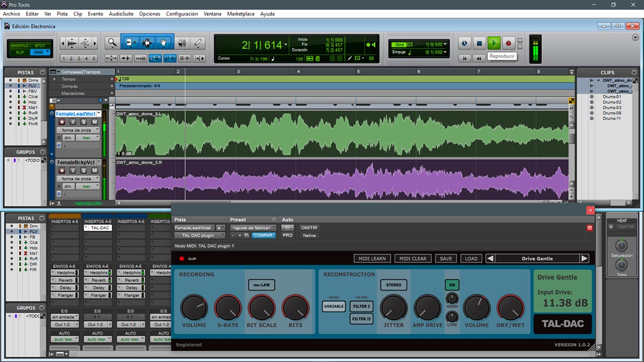The width and height of the screenshot is (644, 362).
Task: Click the online sync clock button
Action: 465,43
